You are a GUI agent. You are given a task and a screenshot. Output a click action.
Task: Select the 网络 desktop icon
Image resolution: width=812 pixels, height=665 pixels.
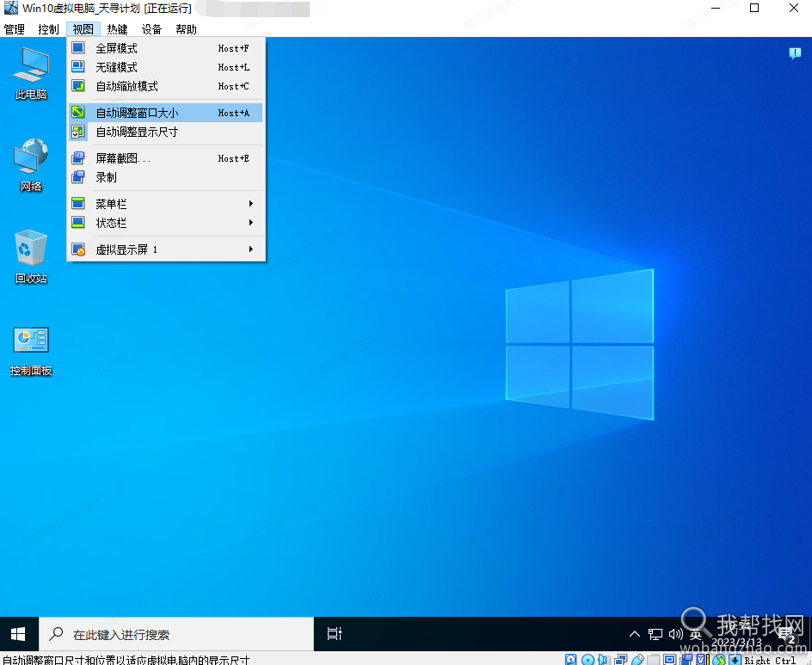click(x=31, y=164)
